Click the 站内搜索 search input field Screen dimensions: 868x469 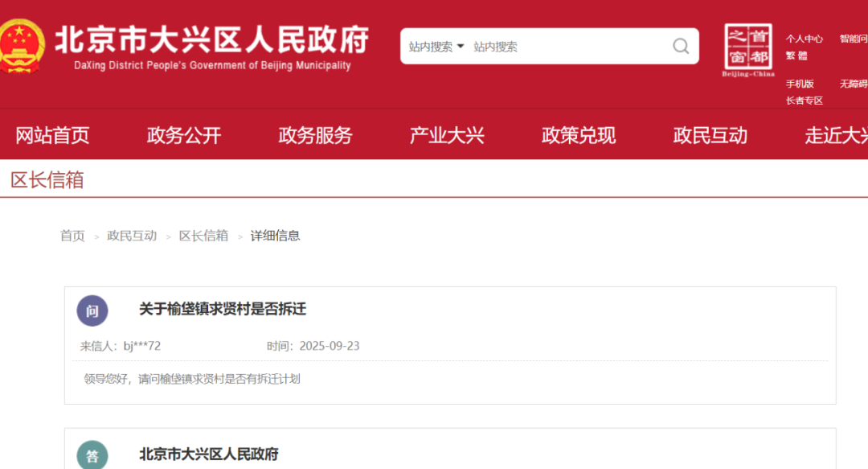(x=563, y=47)
